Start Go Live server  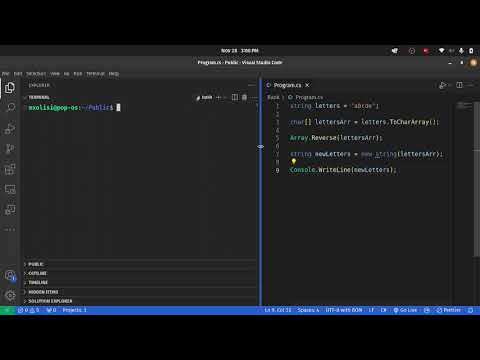click(405, 310)
